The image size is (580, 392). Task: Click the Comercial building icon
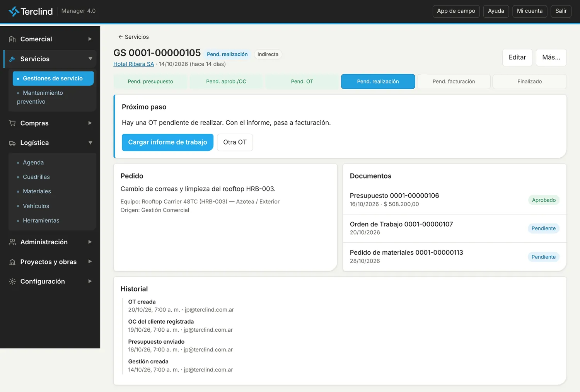(x=12, y=39)
